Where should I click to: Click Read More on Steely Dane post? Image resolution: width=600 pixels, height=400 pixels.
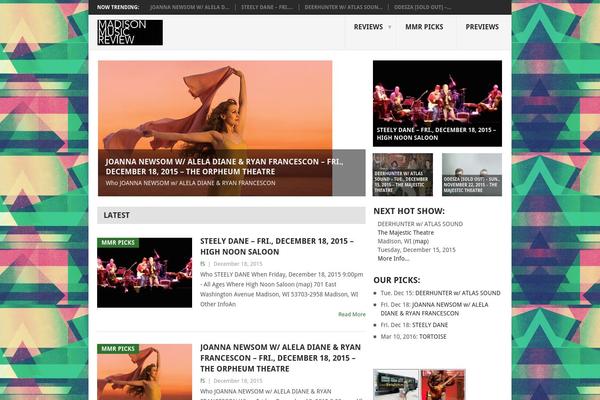(x=352, y=314)
